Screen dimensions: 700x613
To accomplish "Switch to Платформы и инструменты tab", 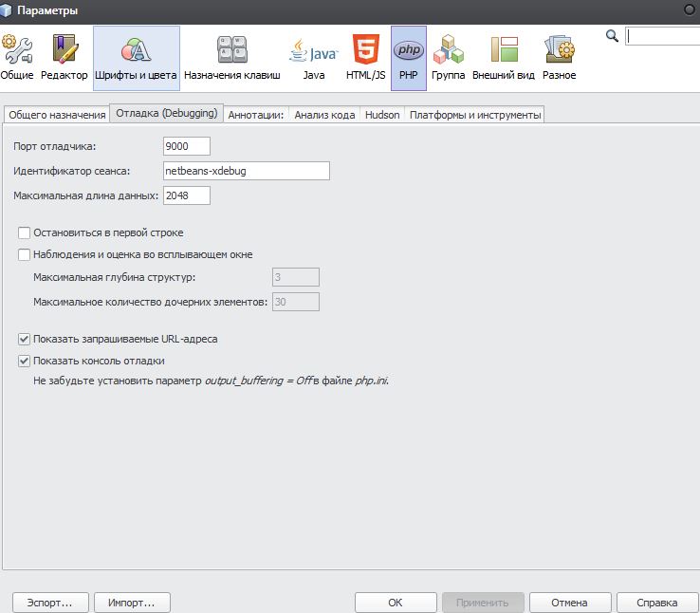I will tap(475, 115).
